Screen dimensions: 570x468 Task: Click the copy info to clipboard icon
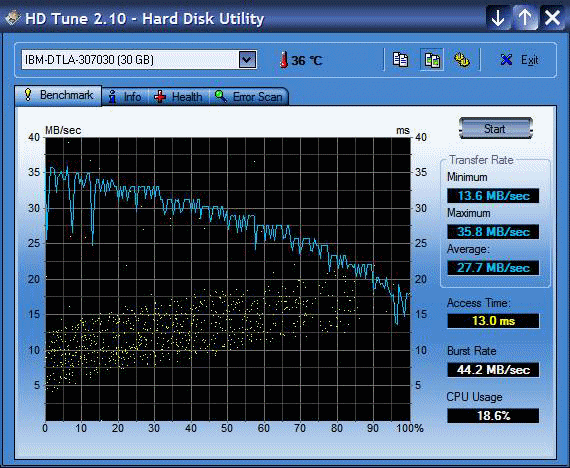tap(401, 60)
